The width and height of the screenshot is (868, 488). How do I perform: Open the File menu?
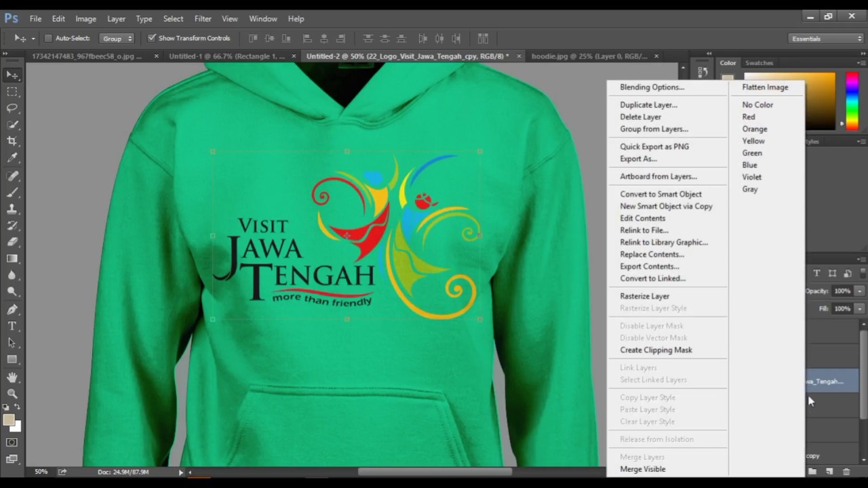tap(35, 18)
